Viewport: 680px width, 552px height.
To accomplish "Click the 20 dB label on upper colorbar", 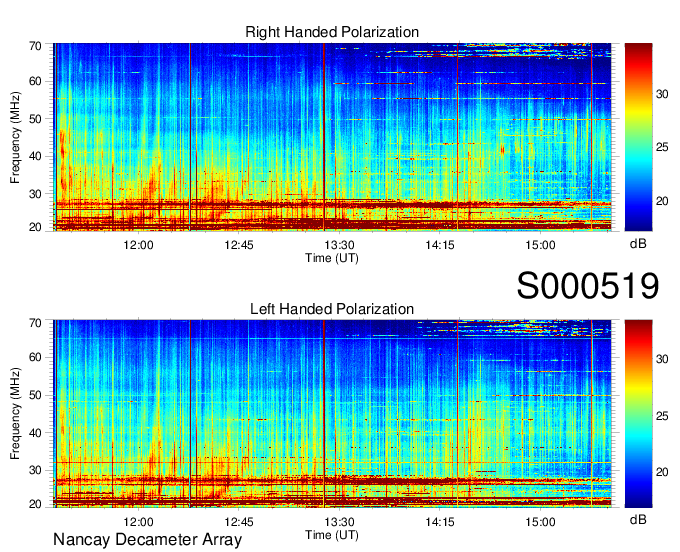I will pos(662,201).
